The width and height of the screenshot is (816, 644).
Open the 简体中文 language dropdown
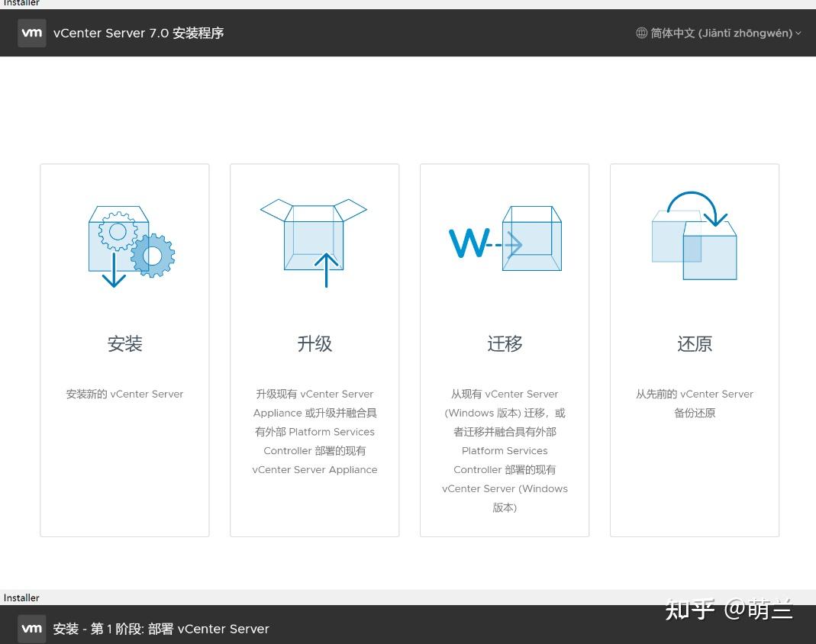pyautogui.click(x=718, y=34)
